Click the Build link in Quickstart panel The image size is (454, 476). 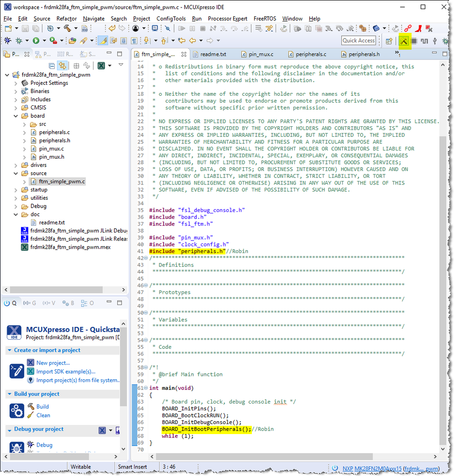tap(42, 407)
